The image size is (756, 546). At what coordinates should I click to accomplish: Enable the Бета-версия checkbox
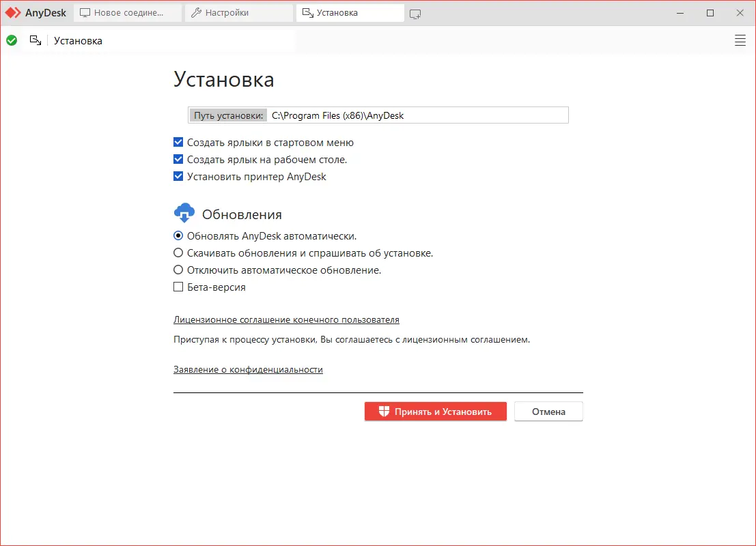click(178, 287)
